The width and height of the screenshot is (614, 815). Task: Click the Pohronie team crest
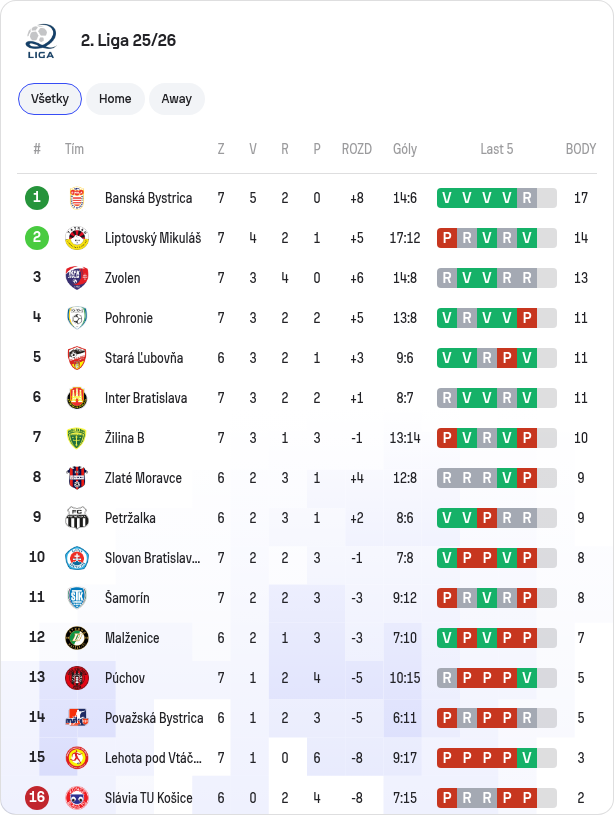click(77, 318)
